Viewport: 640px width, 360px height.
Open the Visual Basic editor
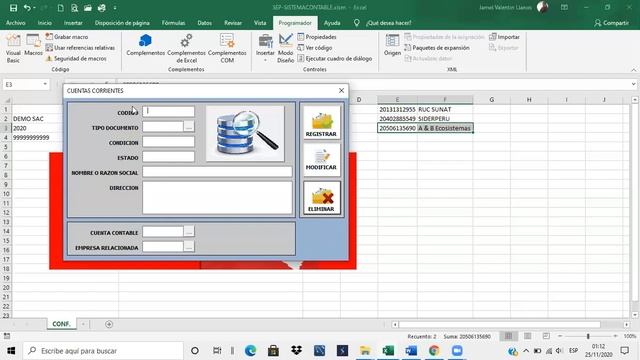click(13, 49)
